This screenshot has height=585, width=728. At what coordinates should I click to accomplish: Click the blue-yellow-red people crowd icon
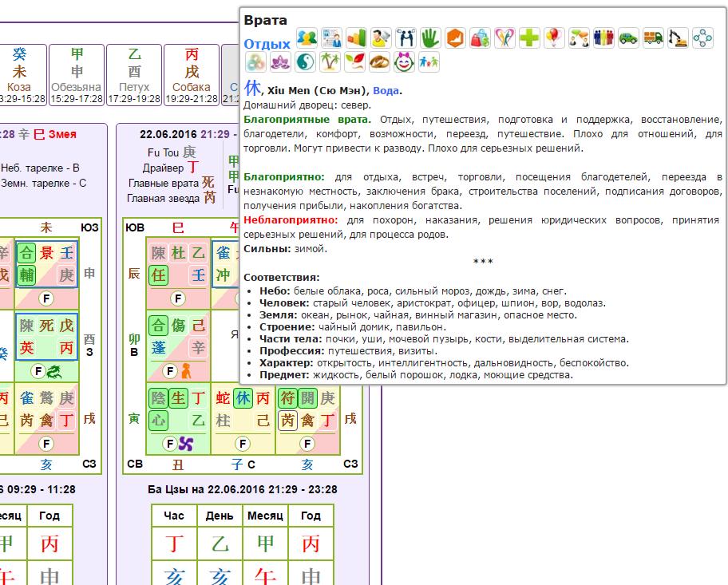[603, 38]
